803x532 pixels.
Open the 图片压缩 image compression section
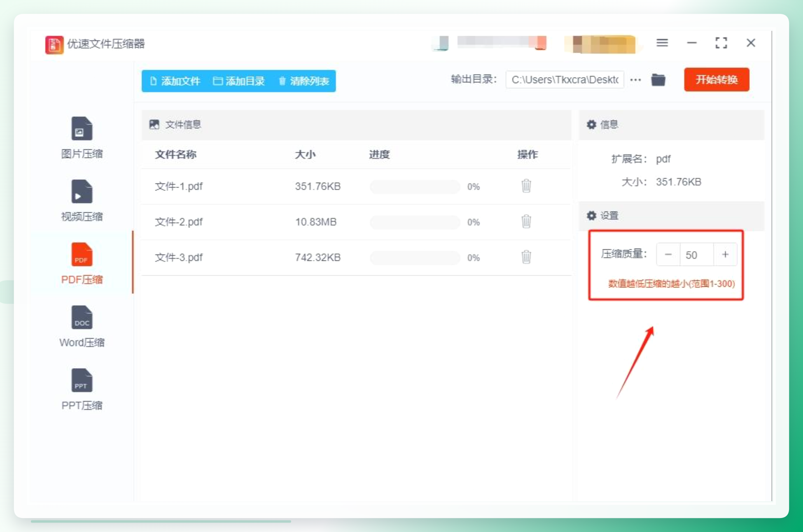82,138
